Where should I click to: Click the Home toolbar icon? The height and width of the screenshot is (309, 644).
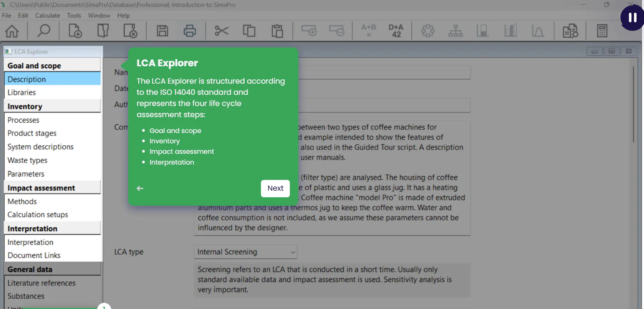(x=12, y=30)
